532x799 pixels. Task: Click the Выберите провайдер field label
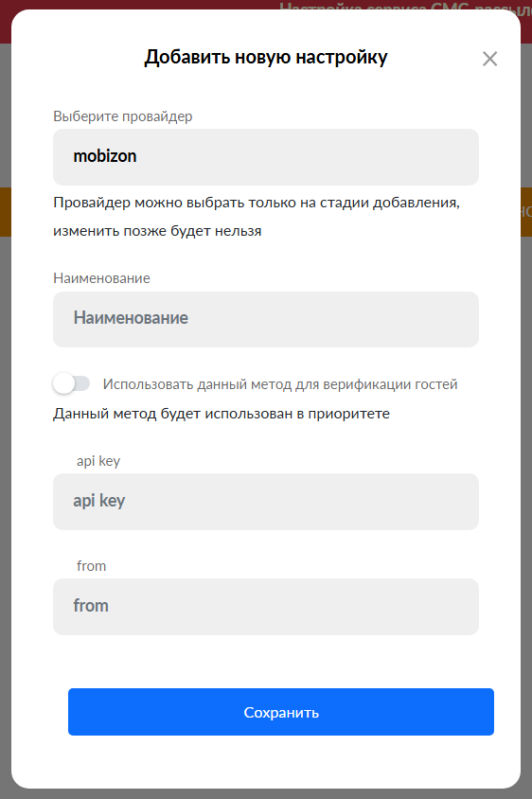[123, 116]
